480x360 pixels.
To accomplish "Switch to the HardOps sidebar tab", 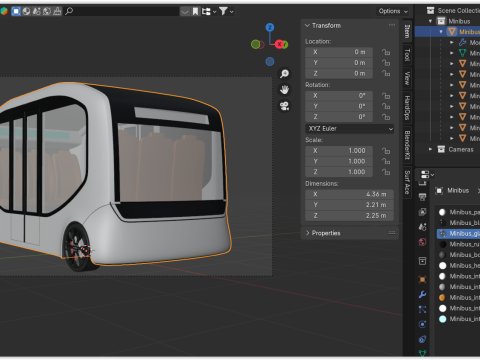I will (407, 108).
